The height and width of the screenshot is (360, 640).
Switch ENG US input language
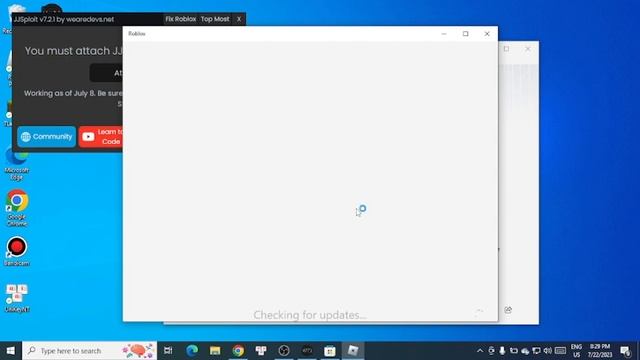coord(576,351)
